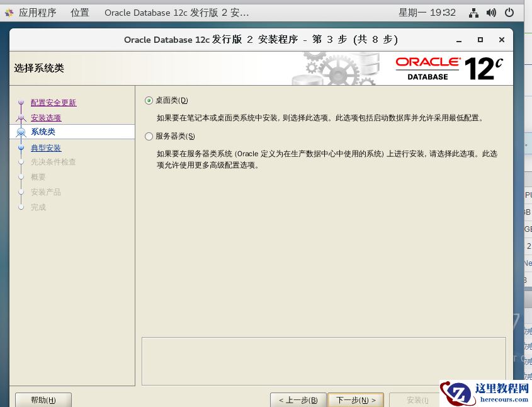
Task: Open the 应用程序 menu
Action: 37,13
